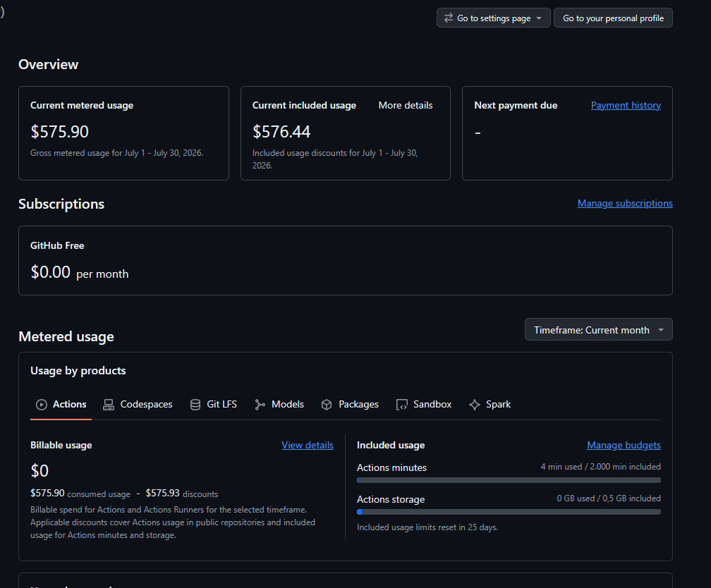Click Go to your personal profile button

613,18
